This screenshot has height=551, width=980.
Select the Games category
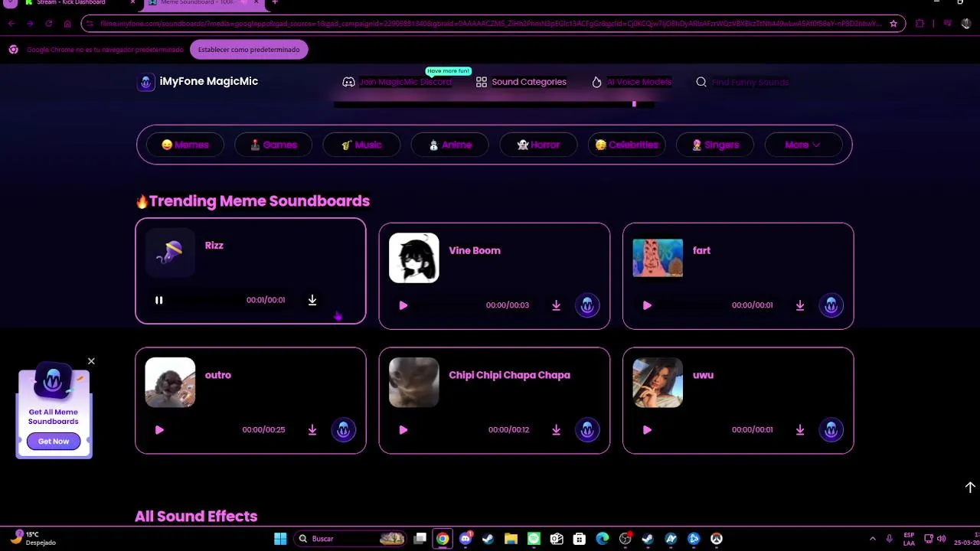273,145
